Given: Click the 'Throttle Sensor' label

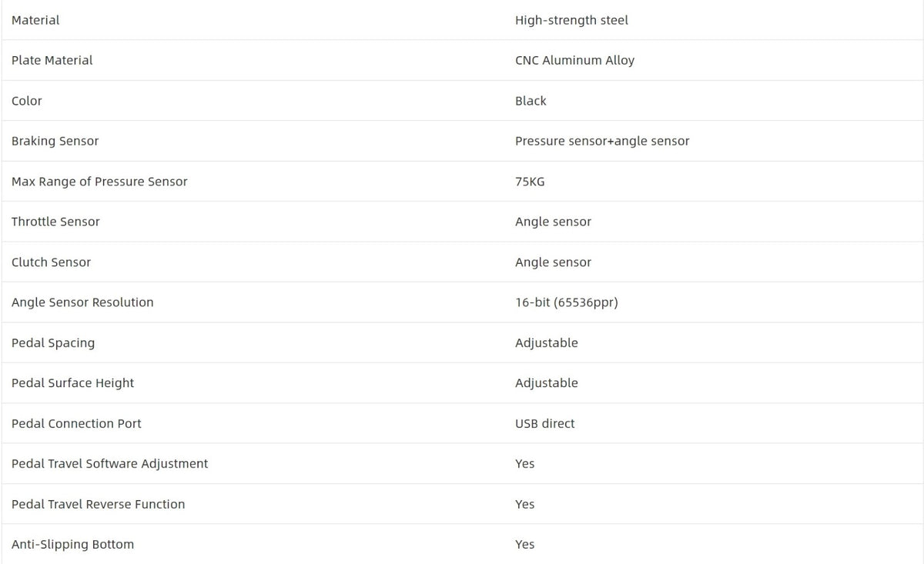Looking at the screenshot, I should point(55,222).
